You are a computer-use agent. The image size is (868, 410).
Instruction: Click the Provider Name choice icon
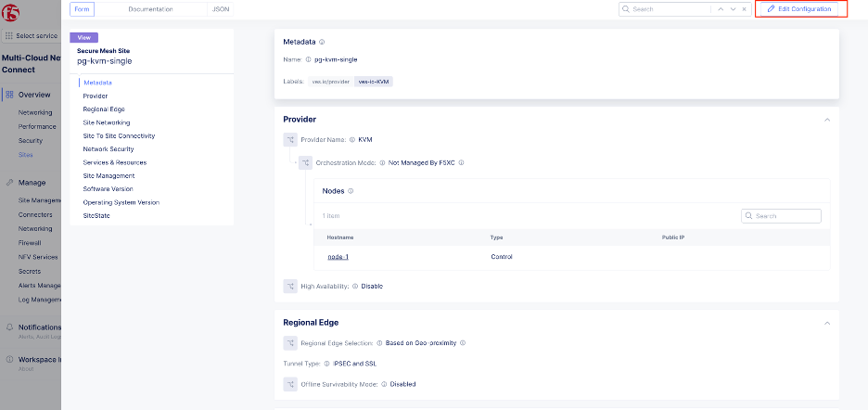[290, 140]
